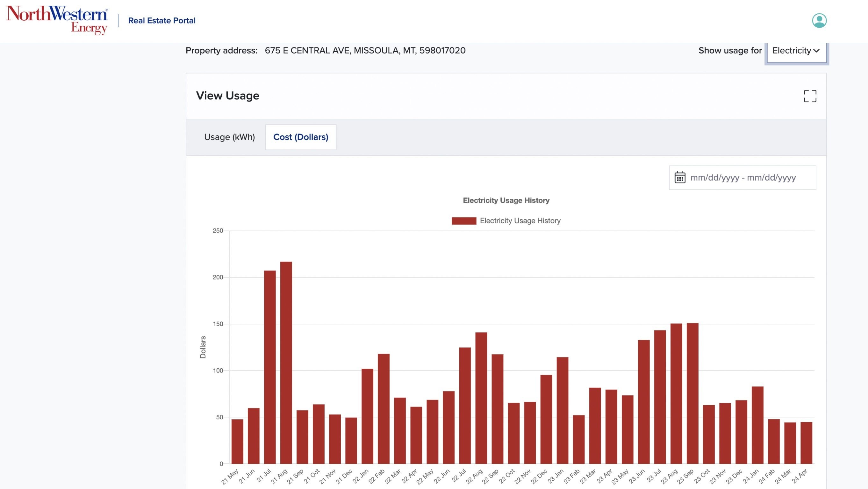Viewport: 868px width, 489px height.
Task: Click the 23 Feb bar
Action: (x=578, y=439)
